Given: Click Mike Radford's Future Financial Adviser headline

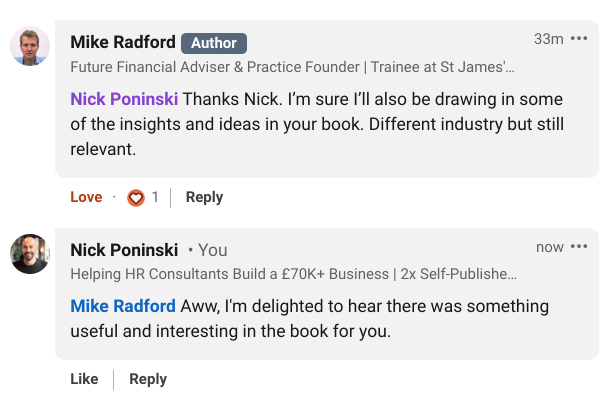Looking at the screenshot, I should (292, 67).
